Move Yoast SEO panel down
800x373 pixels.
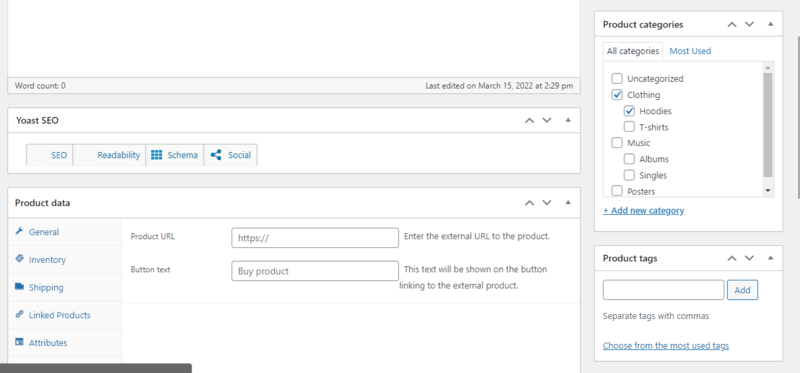[x=547, y=120]
